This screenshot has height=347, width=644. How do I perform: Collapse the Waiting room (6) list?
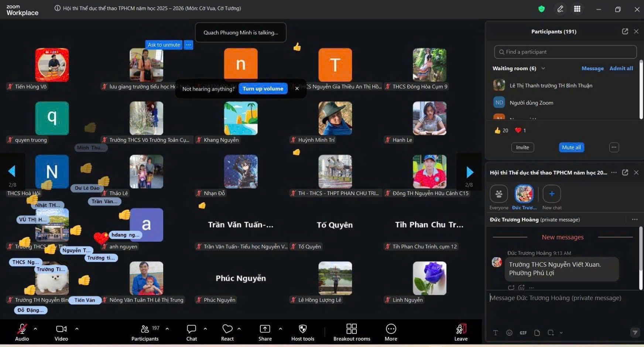[543, 68]
